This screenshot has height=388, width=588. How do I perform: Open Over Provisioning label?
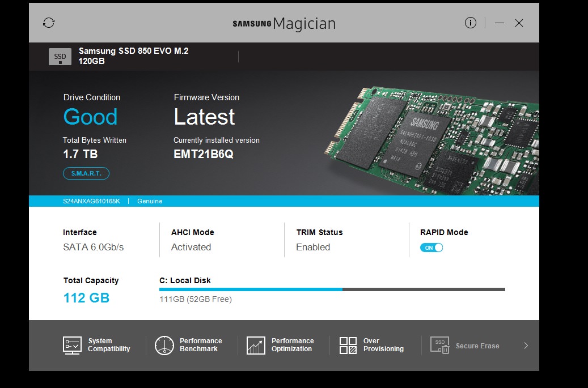[x=383, y=345]
